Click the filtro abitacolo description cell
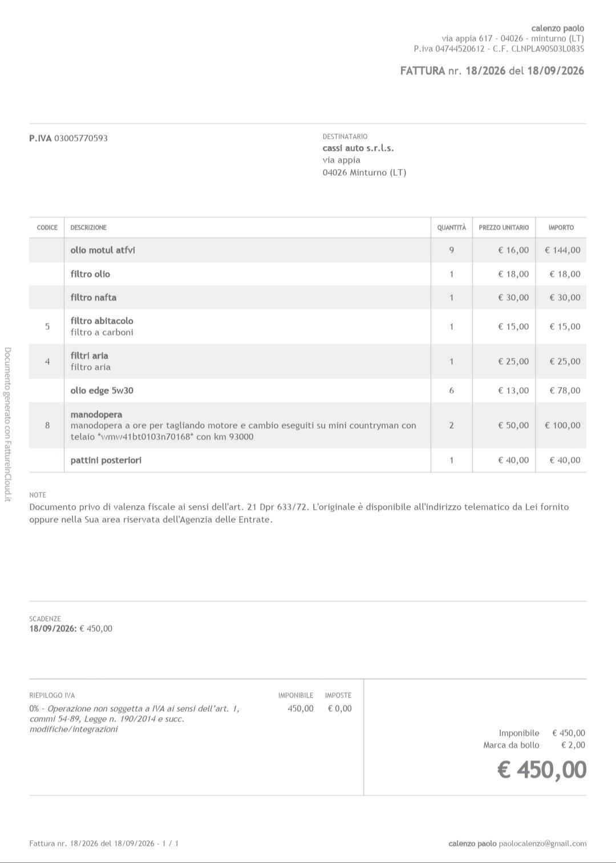Screen dimensions: 616x863 247,326
